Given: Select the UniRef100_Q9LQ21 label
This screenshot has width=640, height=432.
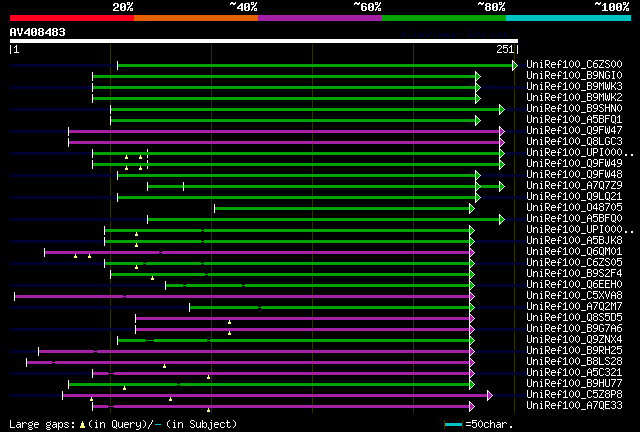Looking at the screenshot, I should coord(574,196).
